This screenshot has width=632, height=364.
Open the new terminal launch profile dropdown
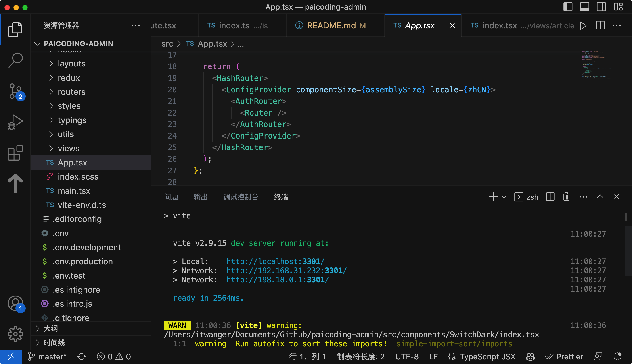(504, 197)
